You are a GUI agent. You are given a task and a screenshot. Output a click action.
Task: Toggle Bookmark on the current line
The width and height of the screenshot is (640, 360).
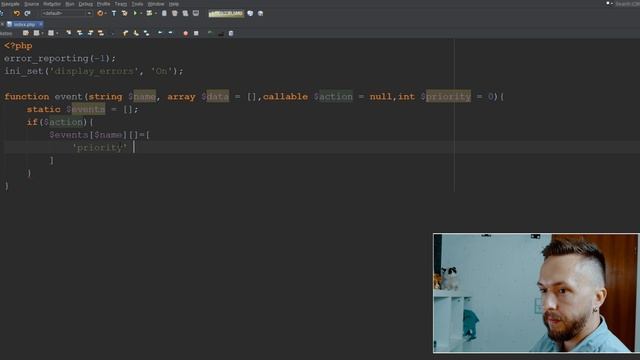click(146, 33)
